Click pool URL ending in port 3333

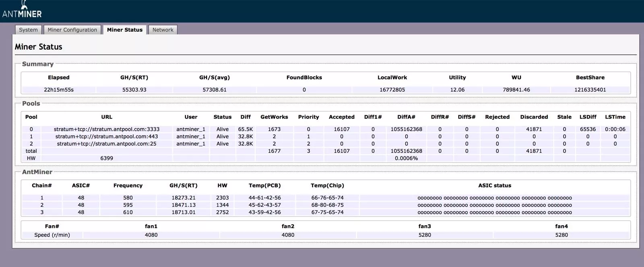click(107, 129)
